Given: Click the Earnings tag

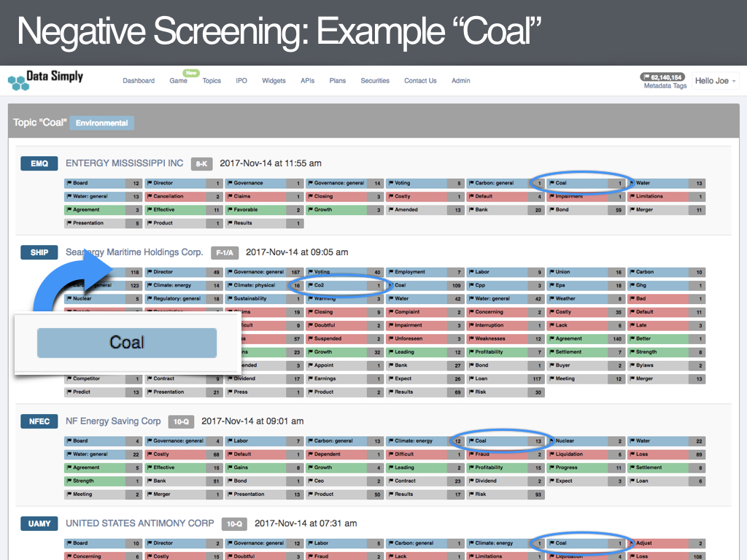Looking at the screenshot, I should point(345,378).
